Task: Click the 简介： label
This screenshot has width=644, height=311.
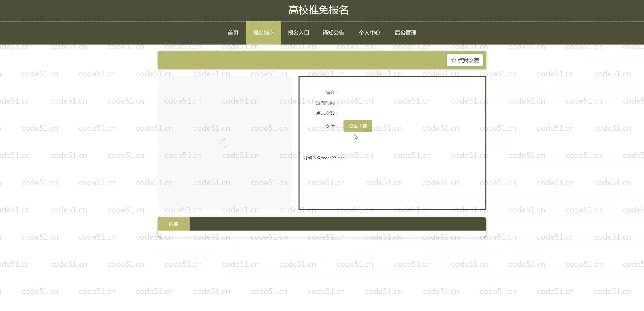Action: point(332,93)
